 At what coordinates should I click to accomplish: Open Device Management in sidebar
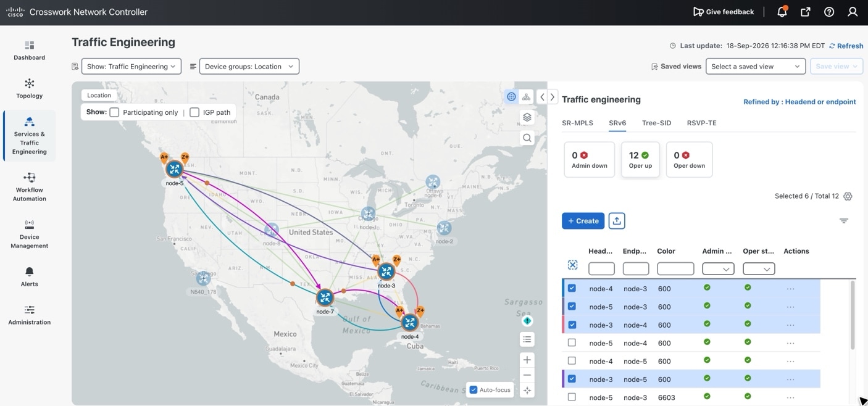click(30, 234)
